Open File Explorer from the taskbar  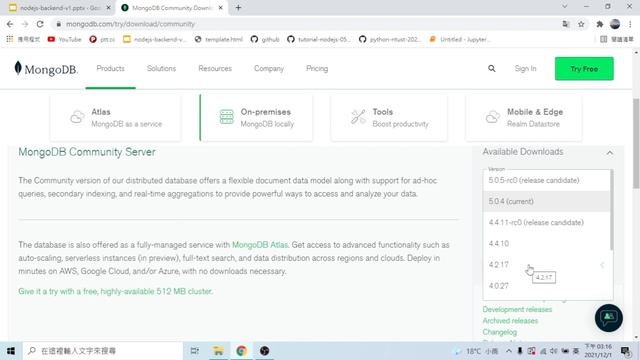(x=218, y=351)
